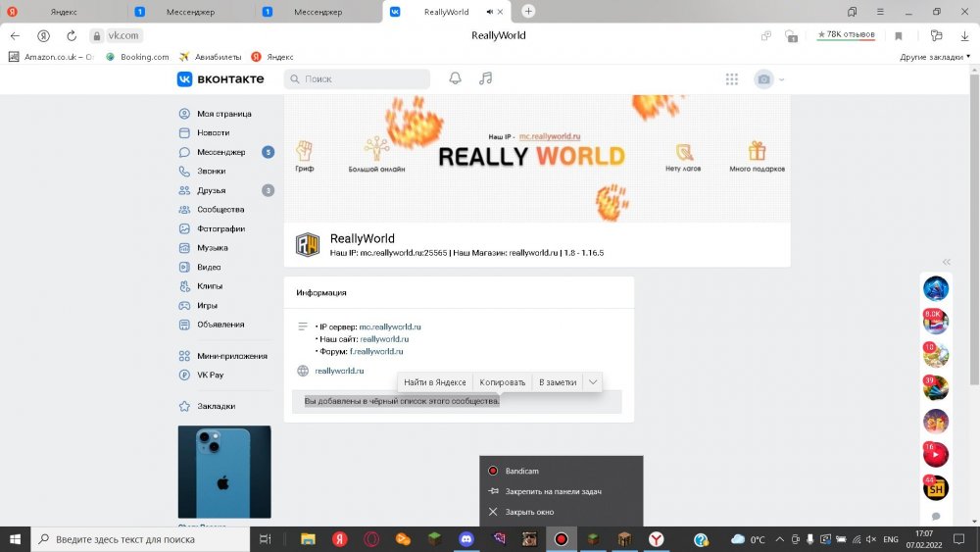980x552 pixels.
Task: Click the Bandicam record taskbar icon
Action: pos(562,539)
